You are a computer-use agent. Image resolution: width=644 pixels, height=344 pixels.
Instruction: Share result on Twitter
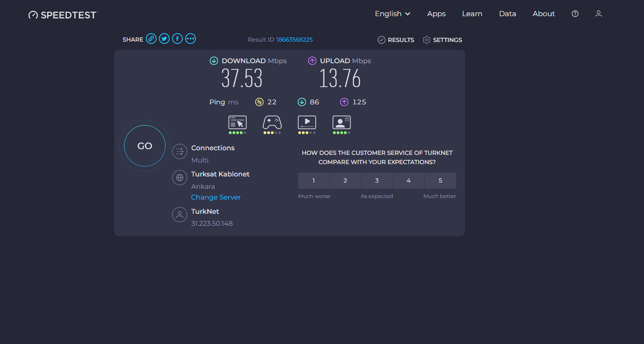164,39
